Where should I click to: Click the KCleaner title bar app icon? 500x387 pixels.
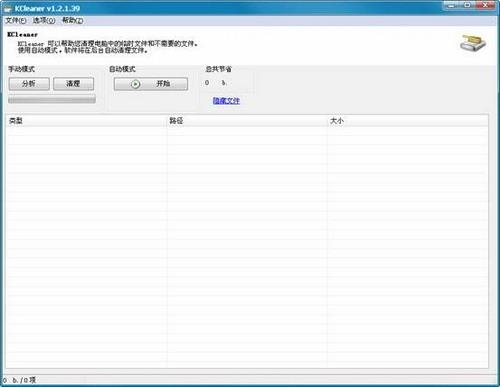click(x=8, y=9)
